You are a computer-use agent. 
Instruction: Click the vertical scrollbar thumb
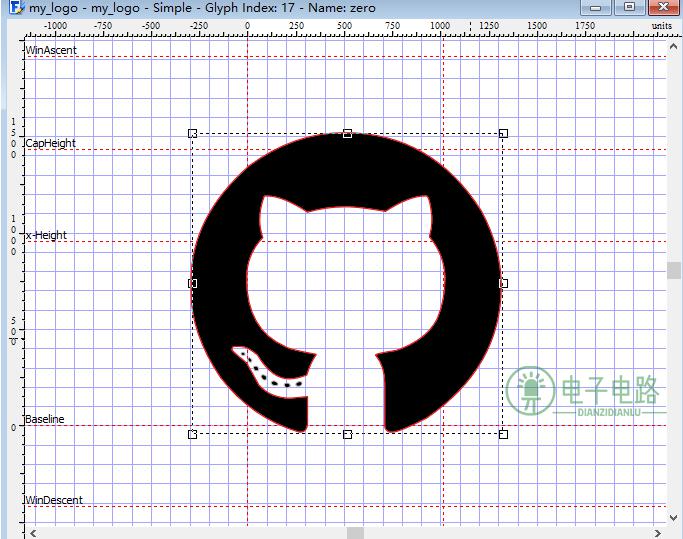[673, 270]
